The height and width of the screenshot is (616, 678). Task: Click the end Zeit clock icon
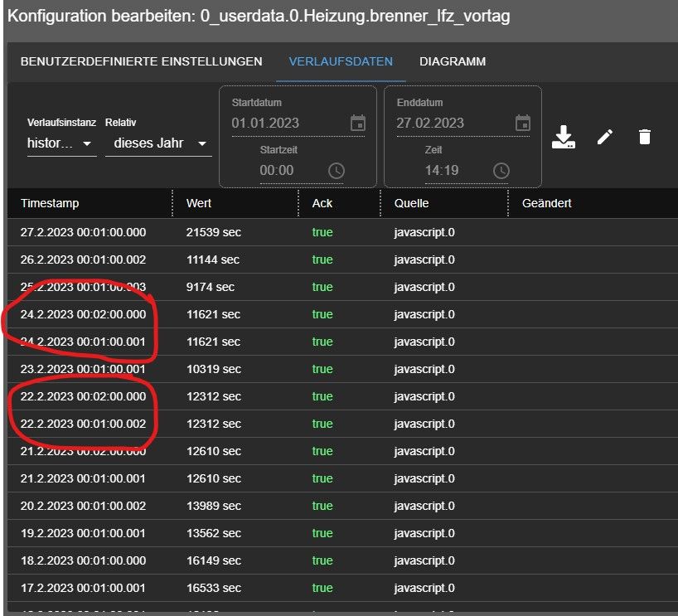click(501, 170)
